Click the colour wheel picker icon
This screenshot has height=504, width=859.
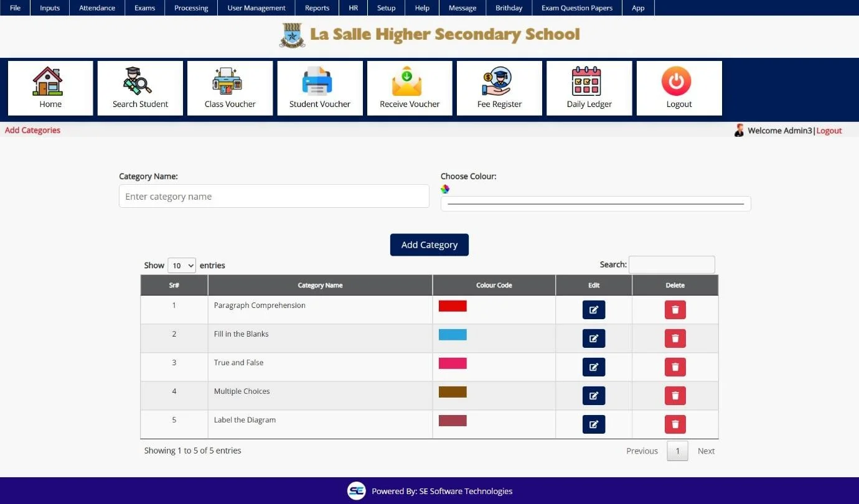coord(445,189)
